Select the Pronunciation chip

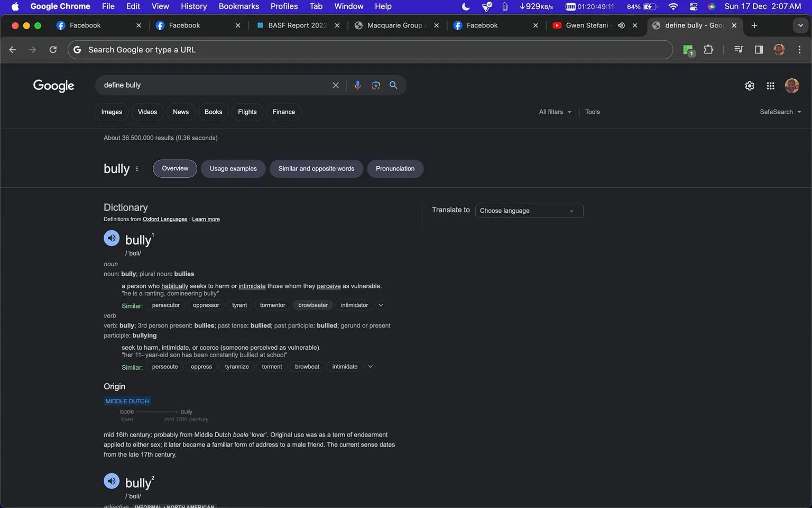tap(395, 169)
